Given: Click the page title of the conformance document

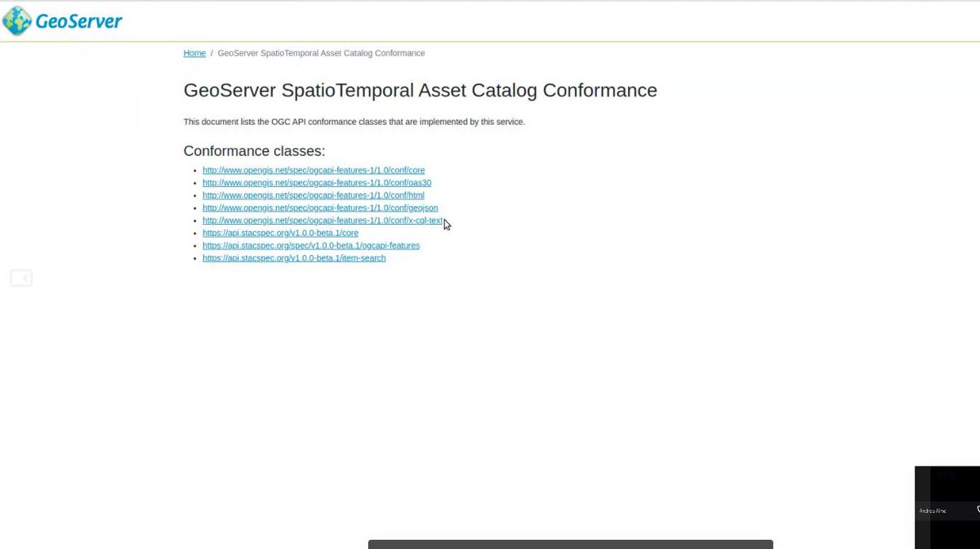Looking at the screenshot, I should click(x=420, y=90).
